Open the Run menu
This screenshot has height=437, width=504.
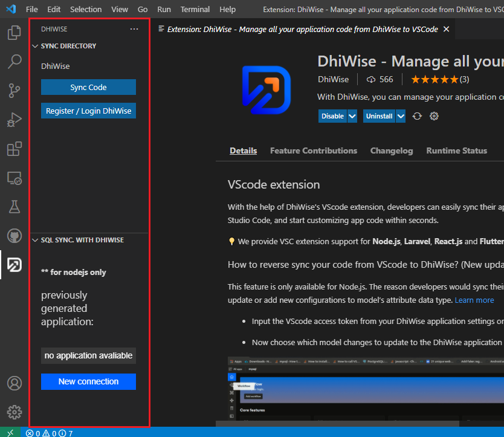point(164,9)
